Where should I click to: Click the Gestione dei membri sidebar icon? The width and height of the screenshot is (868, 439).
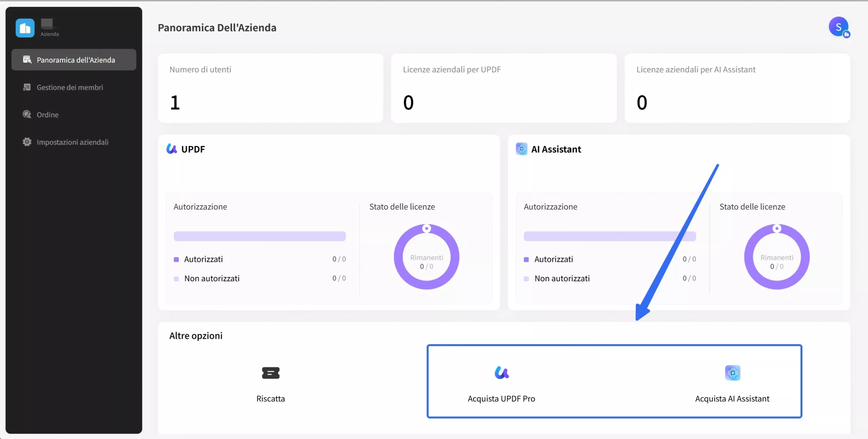coord(27,87)
